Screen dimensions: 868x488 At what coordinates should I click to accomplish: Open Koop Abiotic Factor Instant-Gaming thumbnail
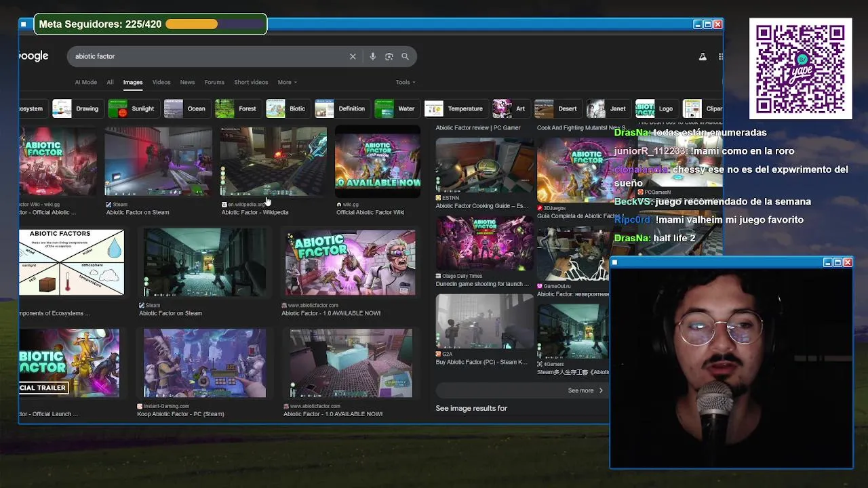[x=205, y=363]
